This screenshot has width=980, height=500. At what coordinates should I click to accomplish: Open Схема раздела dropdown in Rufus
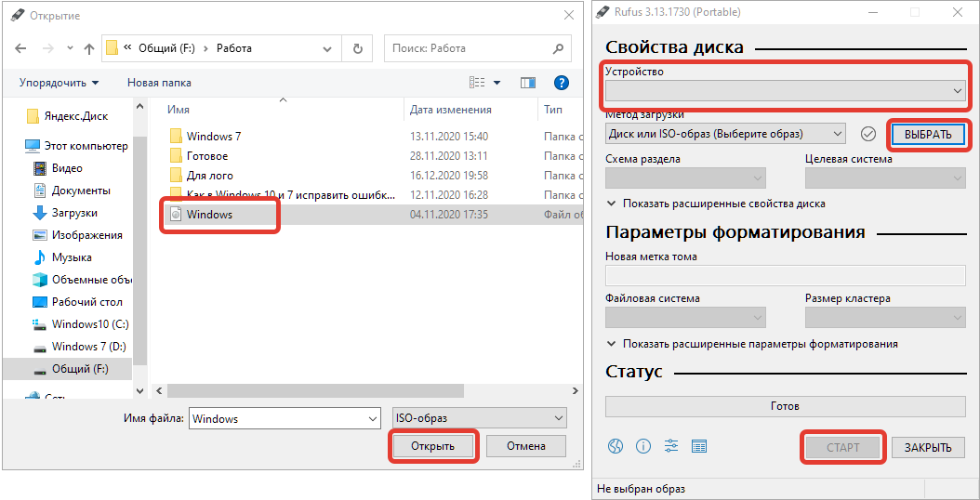(685, 178)
